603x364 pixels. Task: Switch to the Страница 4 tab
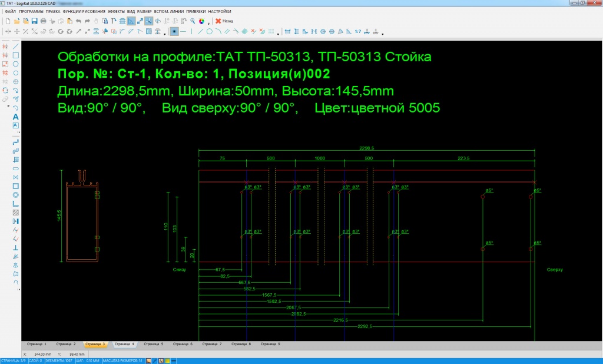(x=124, y=344)
